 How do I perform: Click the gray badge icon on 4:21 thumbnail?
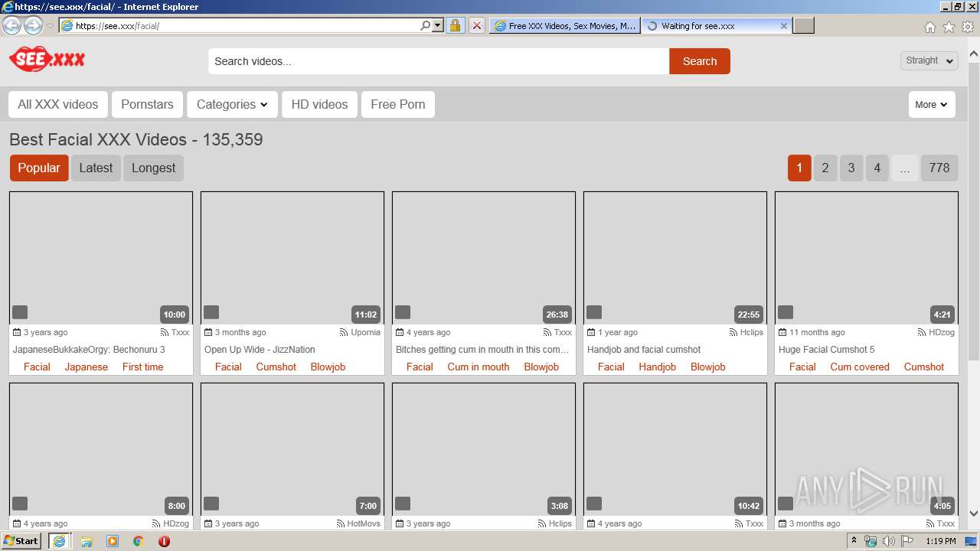786,312
